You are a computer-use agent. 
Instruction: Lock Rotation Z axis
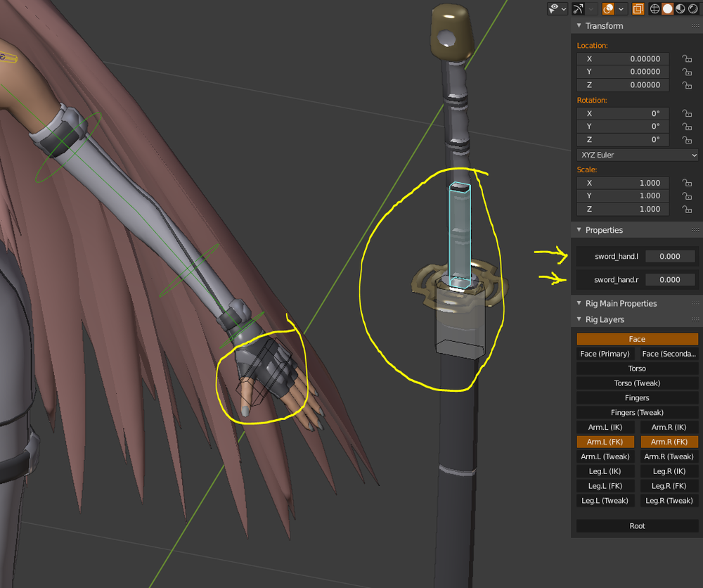(x=687, y=139)
